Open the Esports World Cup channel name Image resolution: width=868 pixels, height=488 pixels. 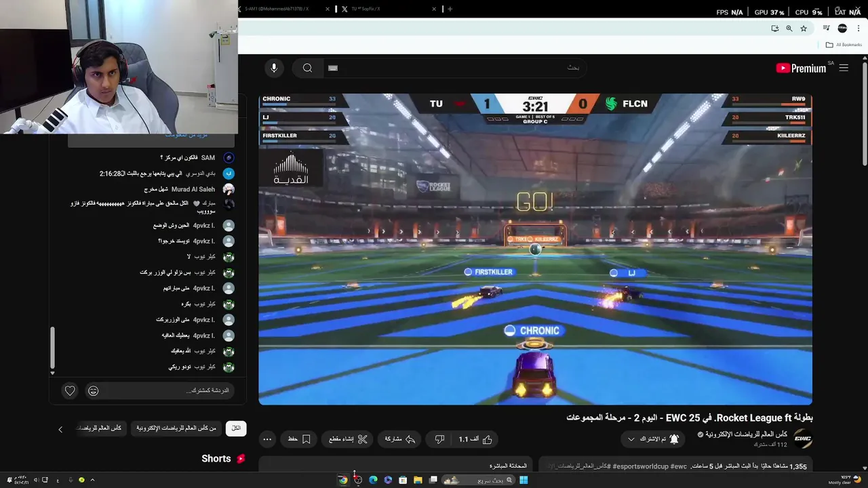(x=746, y=434)
